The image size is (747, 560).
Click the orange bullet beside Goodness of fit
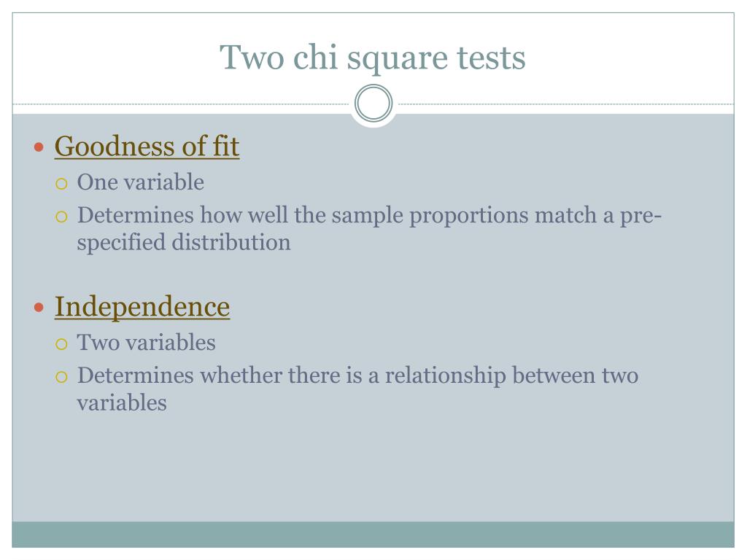39,147
